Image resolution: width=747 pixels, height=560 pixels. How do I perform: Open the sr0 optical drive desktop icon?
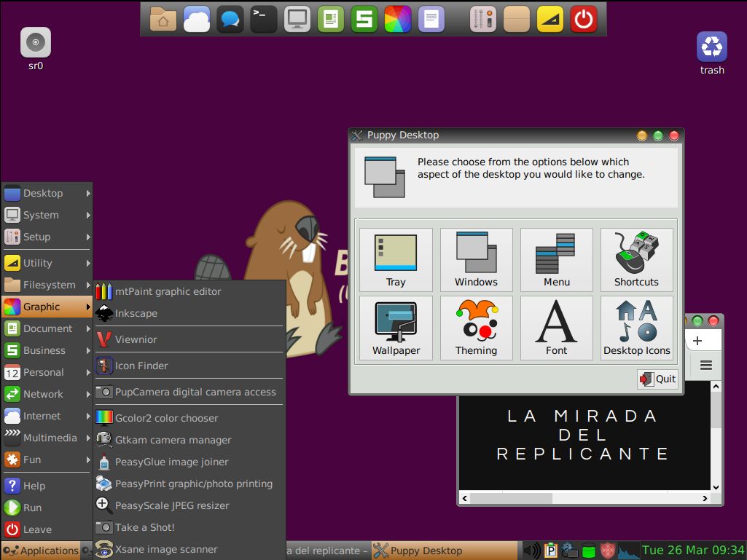[x=36, y=49]
